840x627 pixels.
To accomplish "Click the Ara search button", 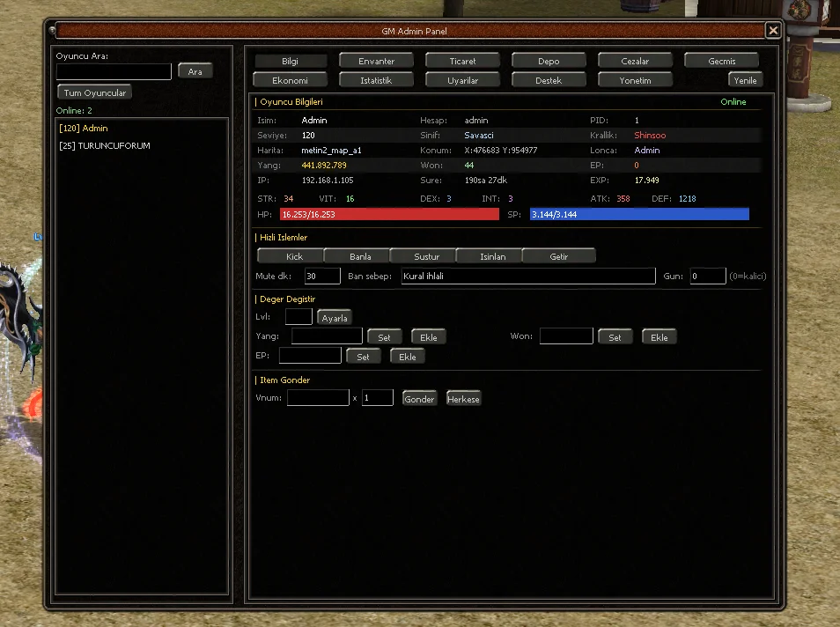I will coord(195,71).
